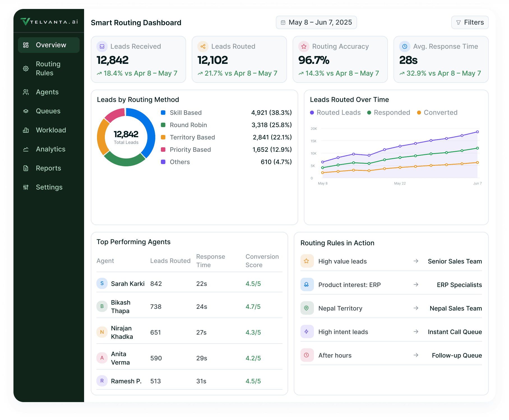Navigate to Queues
The height and width of the screenshot is (420, 509).
point(49,111)
